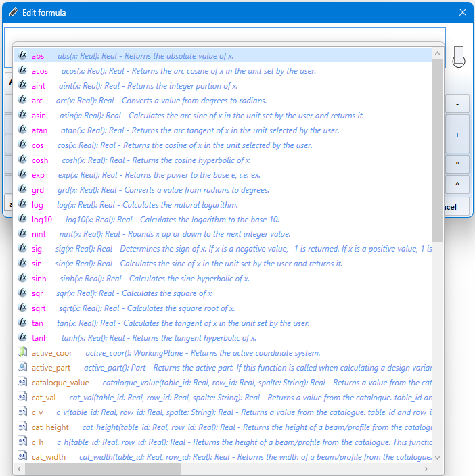Click the fx icon beside abs
Image resolution: width=475 pixels, height=476 pixels.
(22, 56)
